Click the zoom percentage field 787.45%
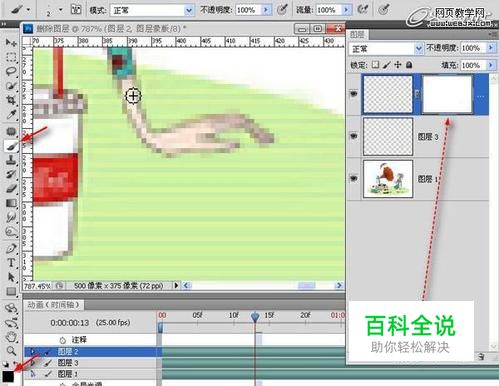 (x=37, y=286)
